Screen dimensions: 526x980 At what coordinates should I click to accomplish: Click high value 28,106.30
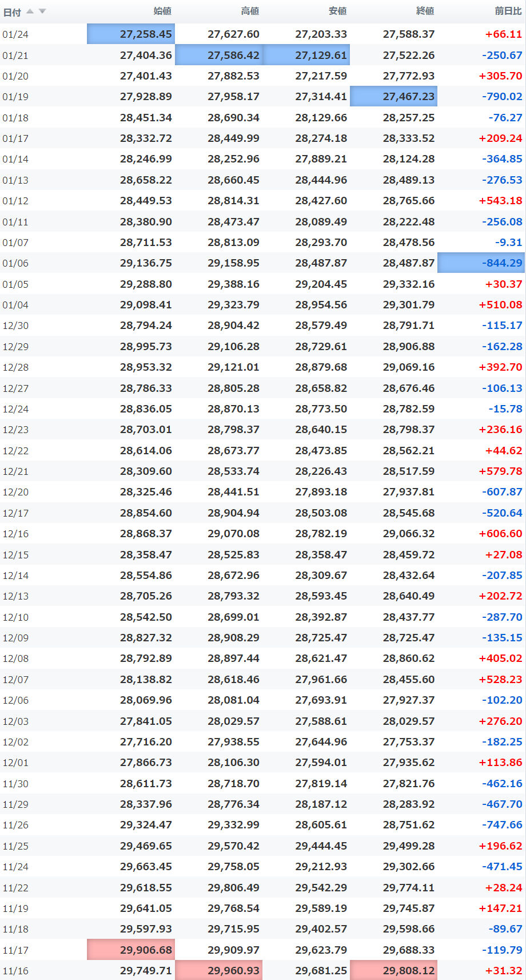tap(233, 763)
